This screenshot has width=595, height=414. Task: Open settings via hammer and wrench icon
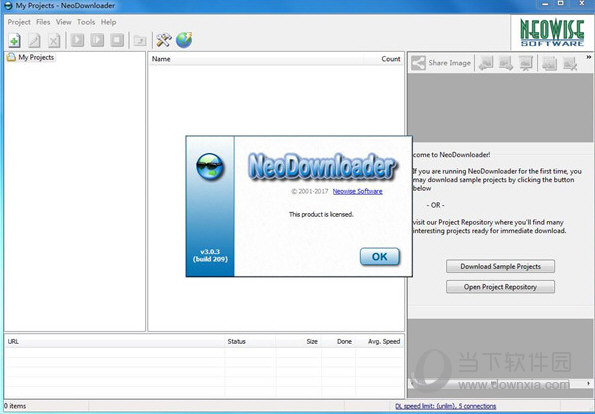click(164, 40)
